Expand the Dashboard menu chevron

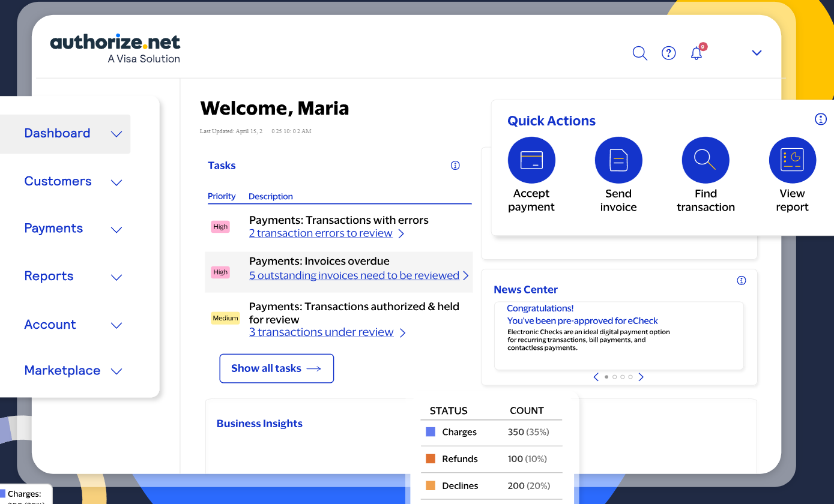116,134
